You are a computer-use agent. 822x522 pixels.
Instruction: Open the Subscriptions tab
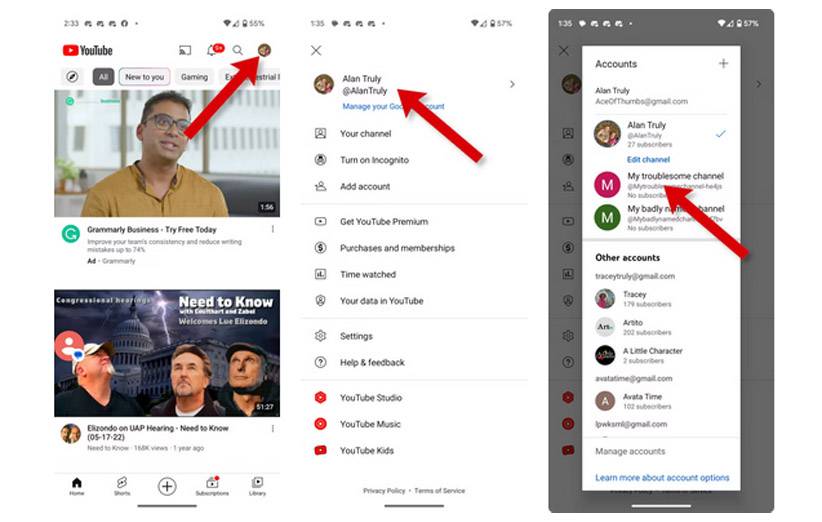(x=212, y=486)
